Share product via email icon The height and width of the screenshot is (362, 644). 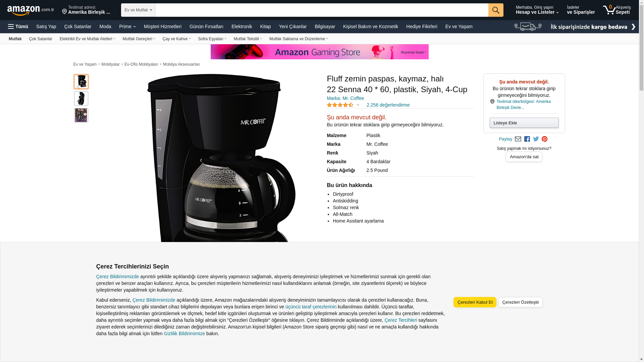(518, 139)
